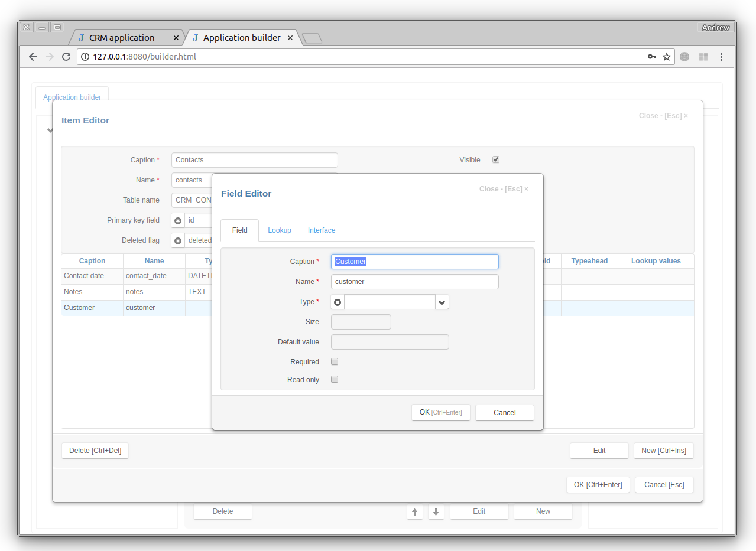The image size is (756, 551).
Task: Move item up with the arrow button
Action: tap(415, 511)
